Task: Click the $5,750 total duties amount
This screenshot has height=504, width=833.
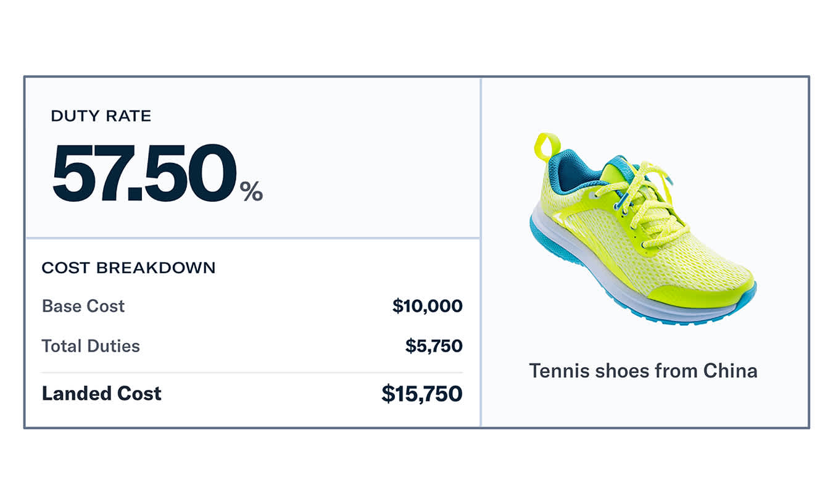Action: (434, 346)
